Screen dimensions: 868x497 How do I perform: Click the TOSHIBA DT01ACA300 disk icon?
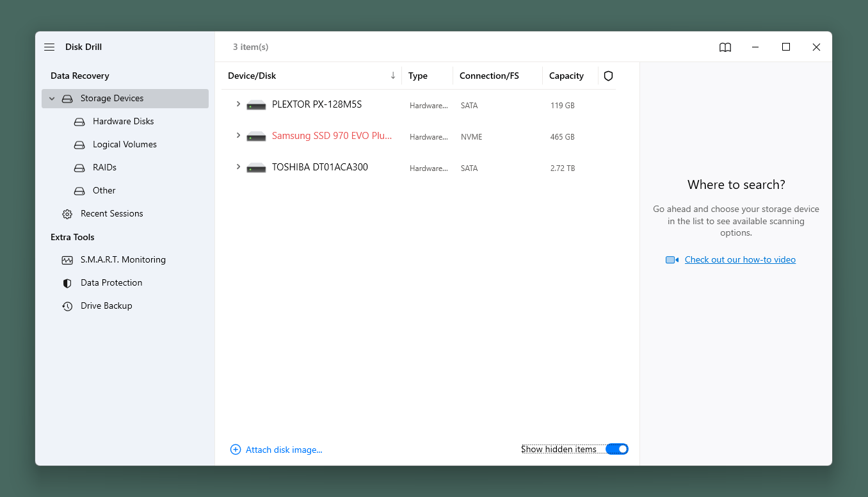point(256,167)
